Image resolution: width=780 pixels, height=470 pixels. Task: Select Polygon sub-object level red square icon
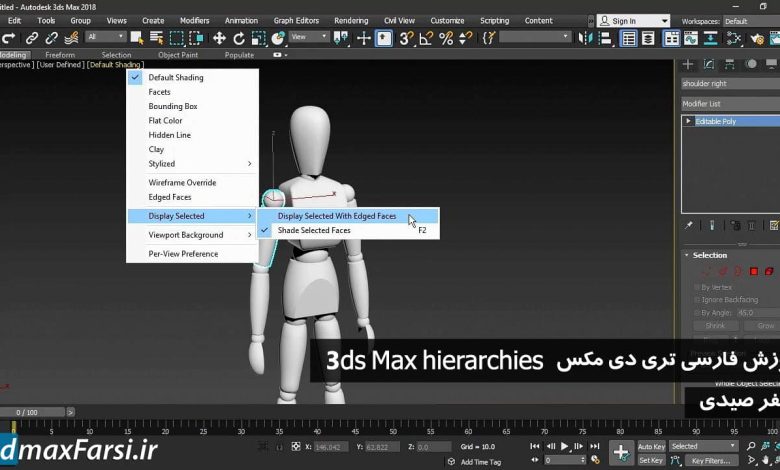753,271
